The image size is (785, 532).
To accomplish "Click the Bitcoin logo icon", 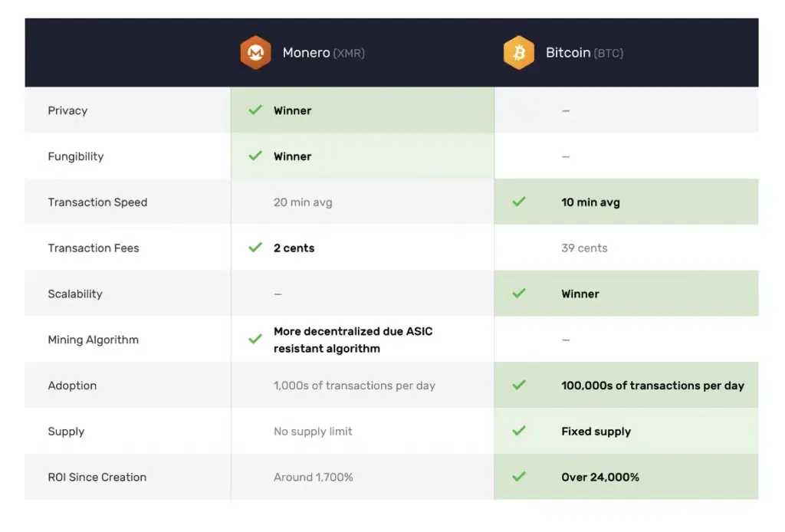I will [519, 53].
